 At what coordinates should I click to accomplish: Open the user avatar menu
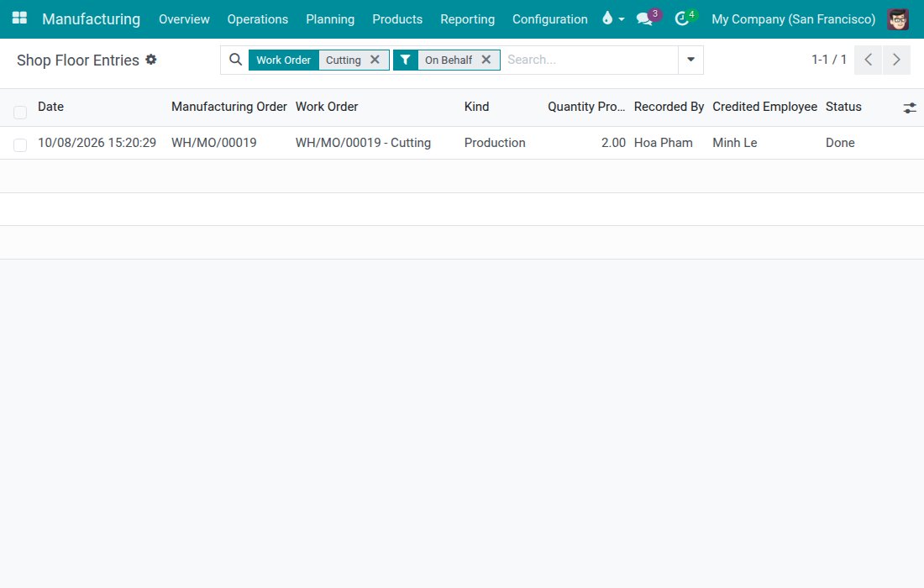coord(898,18)
